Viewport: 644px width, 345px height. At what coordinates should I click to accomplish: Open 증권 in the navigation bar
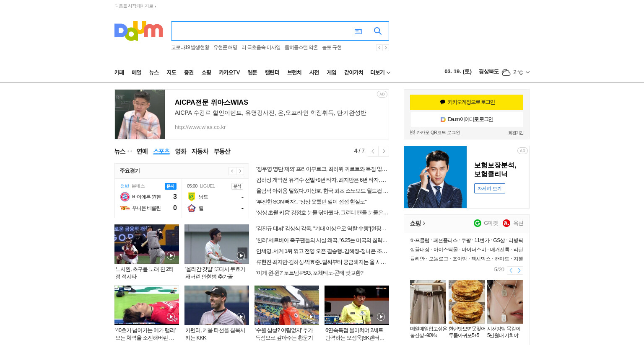tap(189, 72)
